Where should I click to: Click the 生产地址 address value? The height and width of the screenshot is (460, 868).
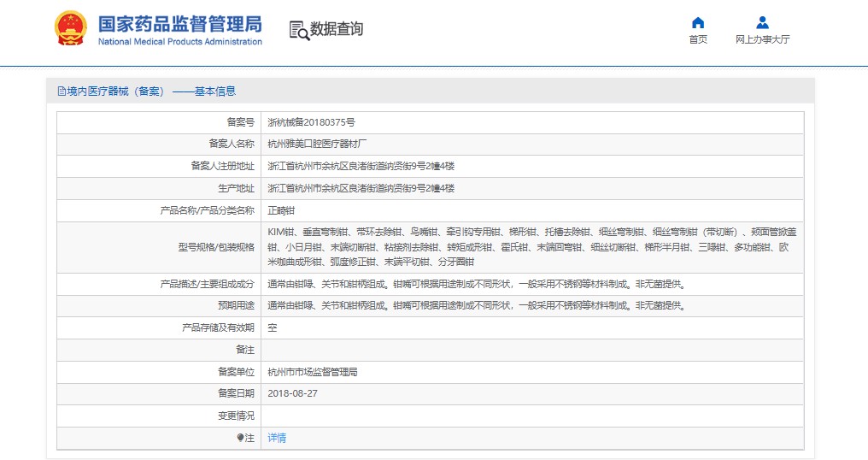pos(361,188)
